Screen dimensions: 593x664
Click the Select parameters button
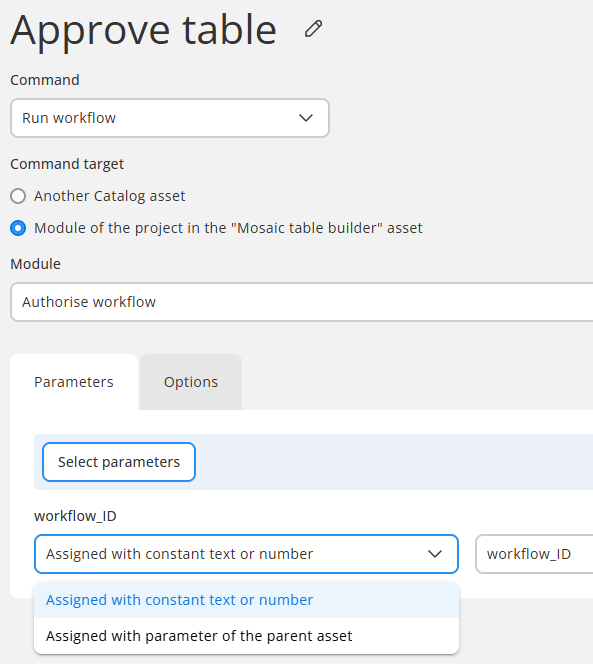pyautogui.click(x=119, y=462)
